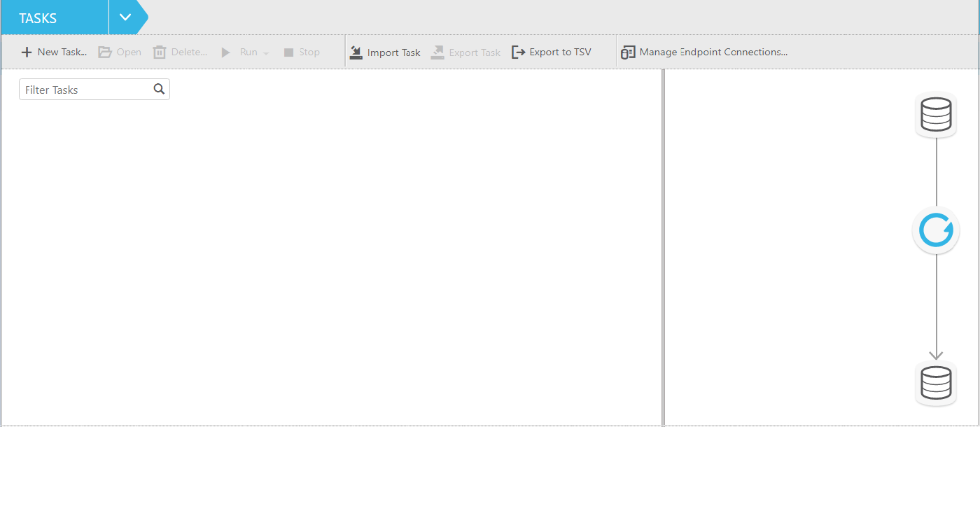Click the Export Task icon

[x=438, y=51]
